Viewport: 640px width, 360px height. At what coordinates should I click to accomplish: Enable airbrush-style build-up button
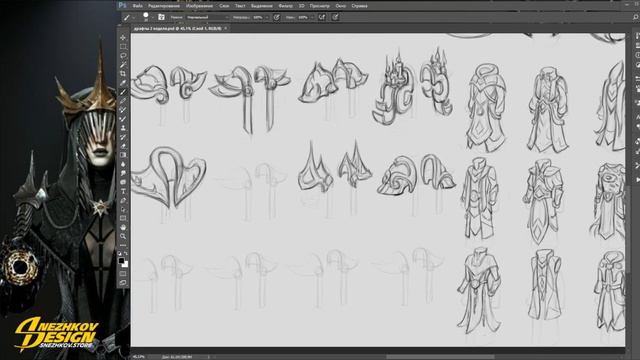tap(322, 17)
